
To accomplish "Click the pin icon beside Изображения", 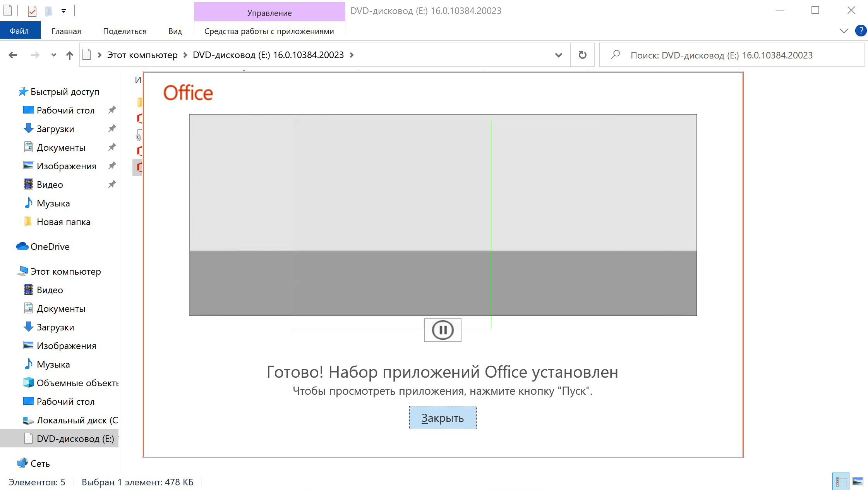I will (112, 166).
